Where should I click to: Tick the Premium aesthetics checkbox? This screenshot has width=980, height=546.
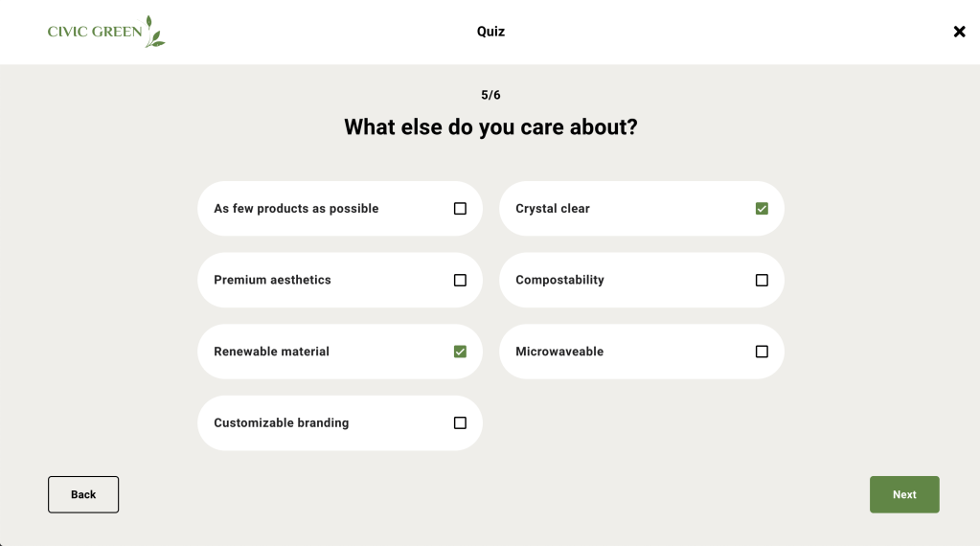460,281
